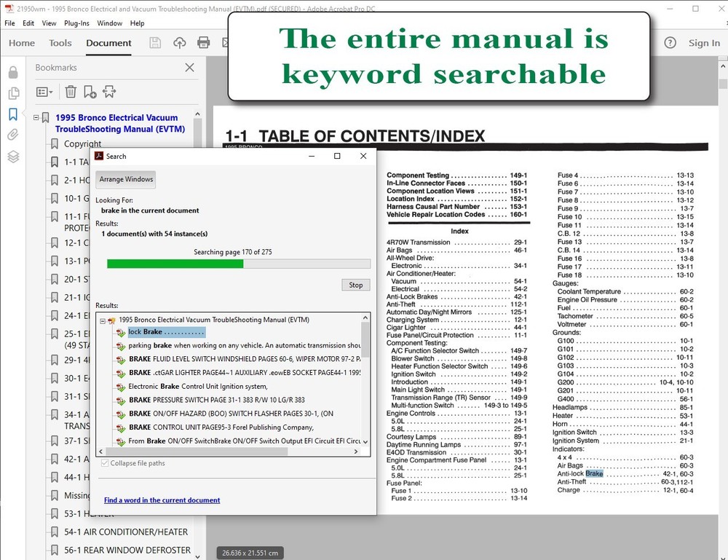728x560 pixels.
Task: Open the Window menu
Action: click(110, 23)
